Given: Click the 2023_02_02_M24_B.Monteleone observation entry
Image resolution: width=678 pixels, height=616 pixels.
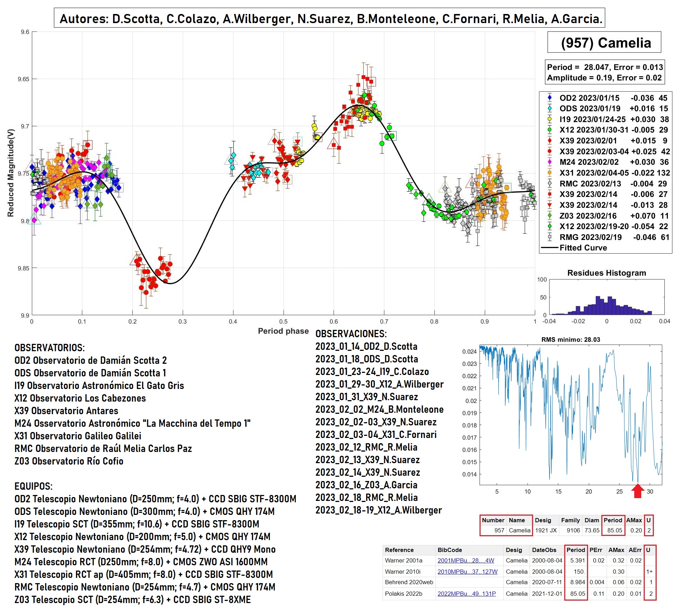Looking at the screenshot, I should [x=379, y=409].
